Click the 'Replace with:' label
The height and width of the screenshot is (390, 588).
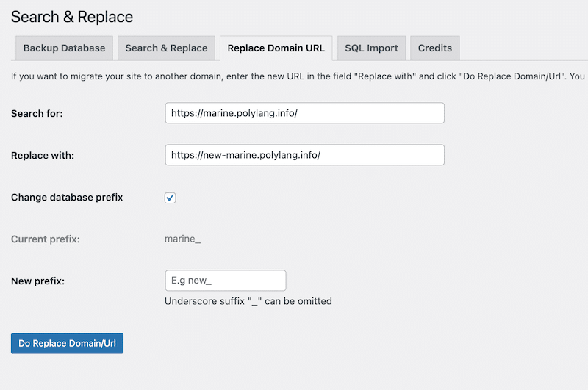coord(43,156)
